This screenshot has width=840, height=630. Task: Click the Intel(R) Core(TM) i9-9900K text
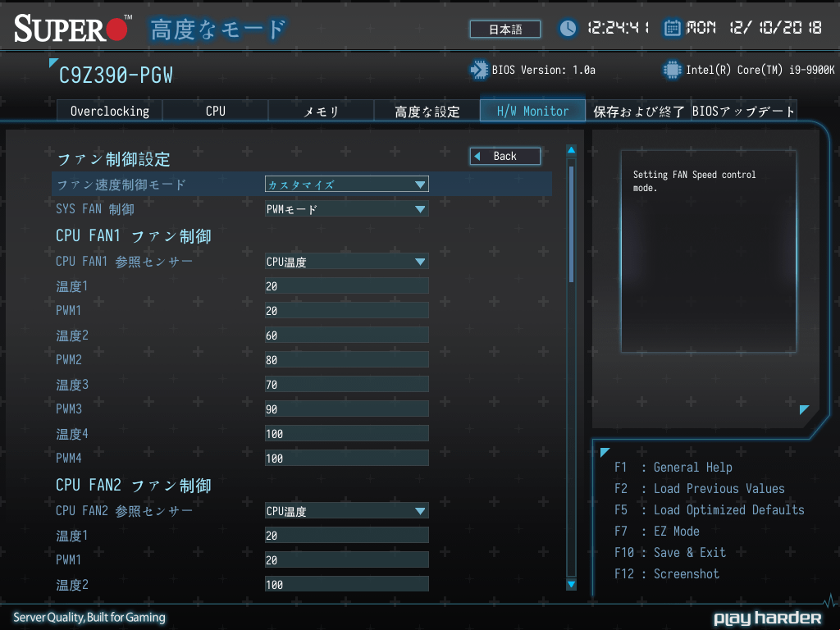[x=760, y=71]
